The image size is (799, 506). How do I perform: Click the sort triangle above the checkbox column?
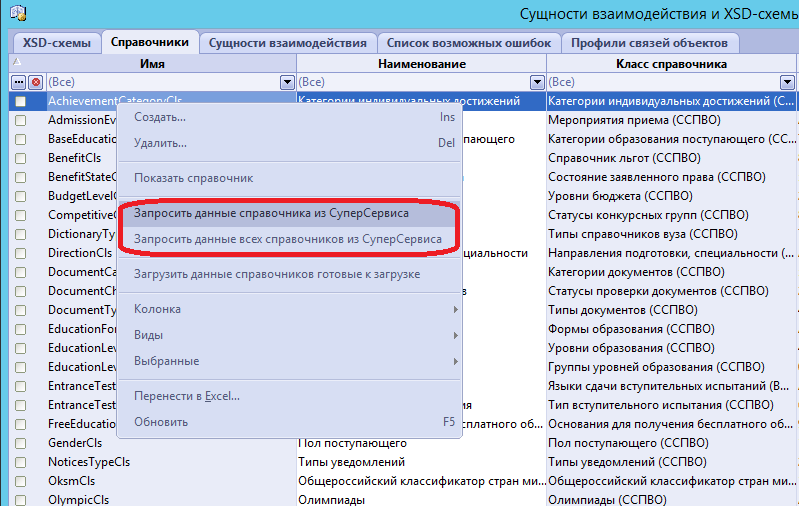[x=17, y=62]
